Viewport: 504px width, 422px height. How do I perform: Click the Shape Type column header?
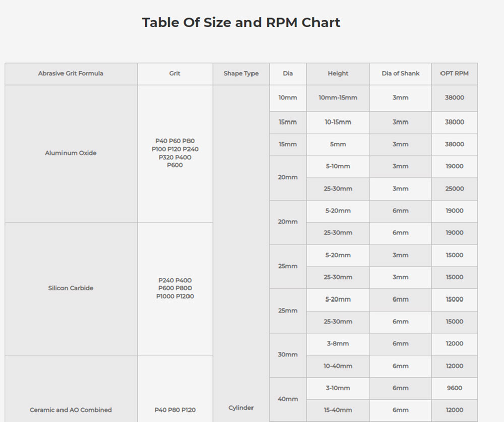click(241, 73)
